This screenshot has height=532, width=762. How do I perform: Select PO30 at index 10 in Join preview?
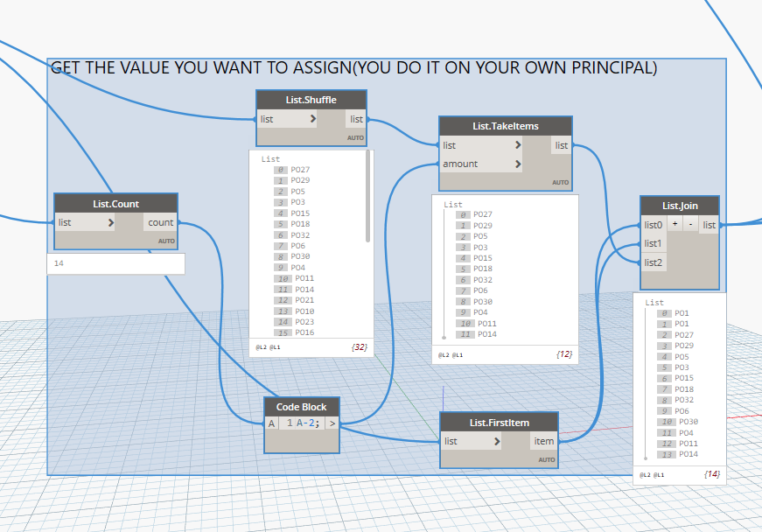[x=689, y=422]
